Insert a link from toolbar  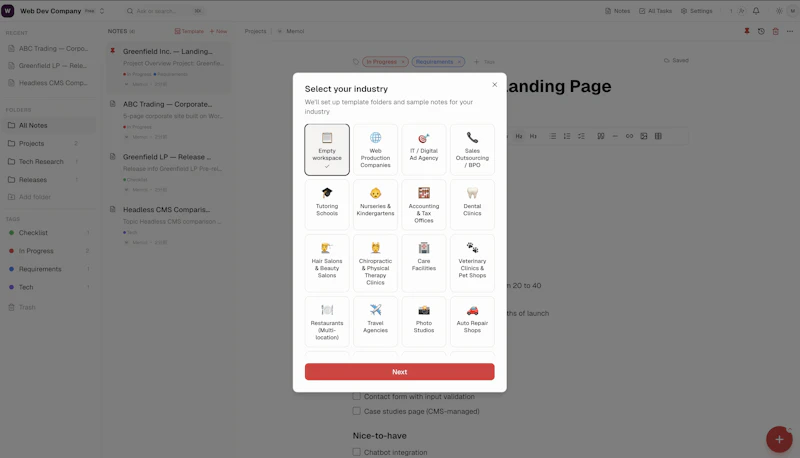629,136
